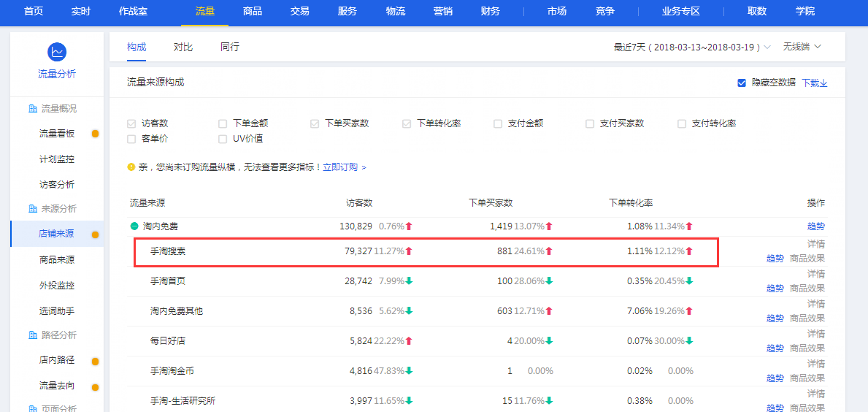Switch to the 同行 tab

pos(230,47)
